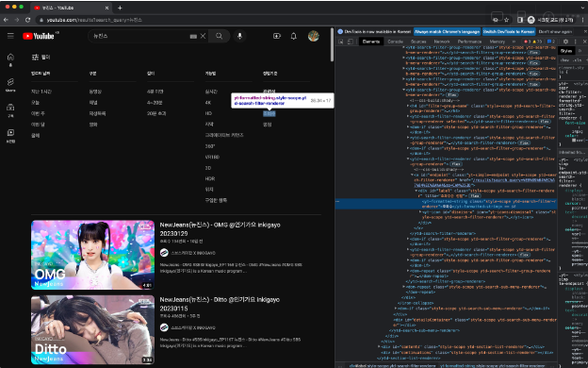Apply the 360° feature filter
The height and width of the screenshot is (368, 588).
(x=209, y=146)
